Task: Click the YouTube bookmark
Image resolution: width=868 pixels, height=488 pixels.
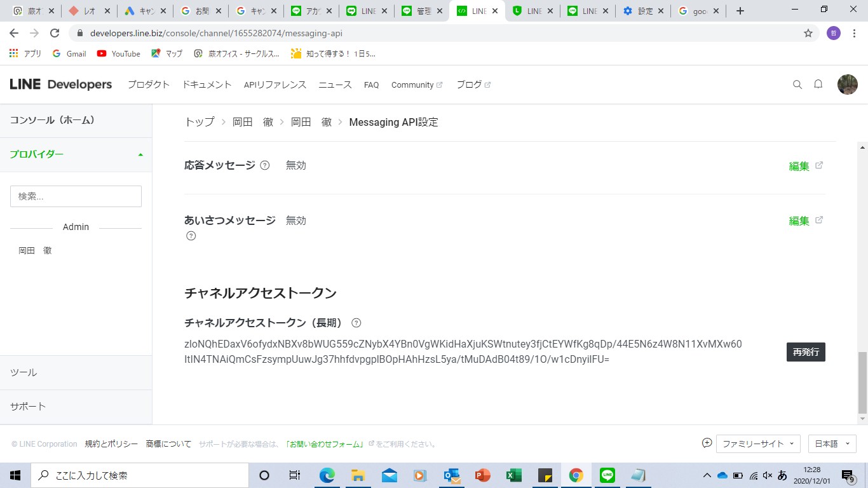Action: point(119,54)
